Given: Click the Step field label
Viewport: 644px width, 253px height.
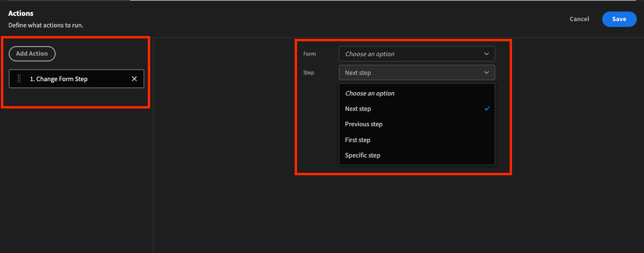Looking at the screenshot, I should coord(309,72).
